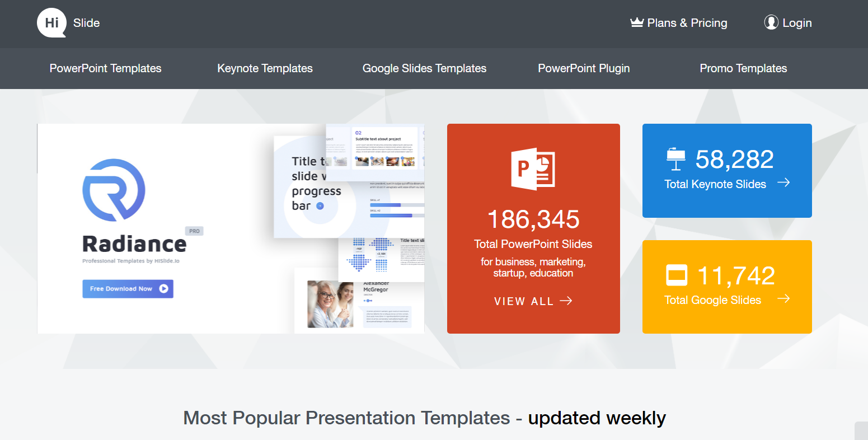
Task: Click the Alexander McGregor profile slide thumbnail
Action: point(359,301)
